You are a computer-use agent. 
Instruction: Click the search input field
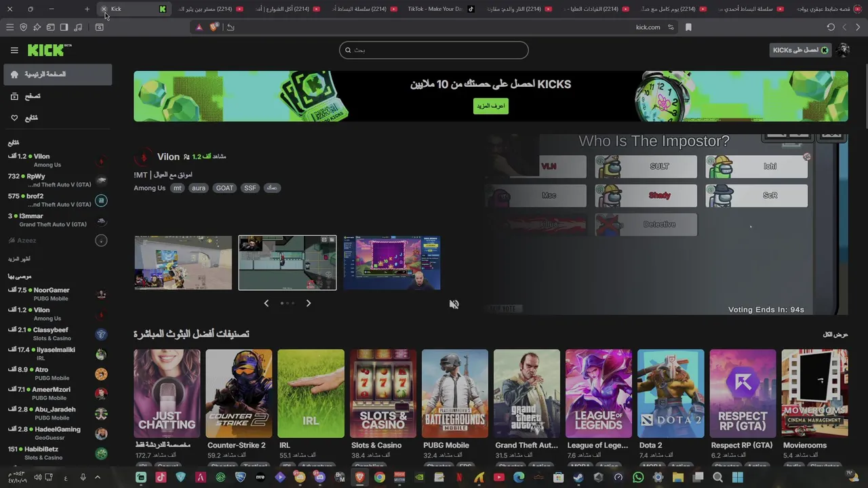click(434, 50)
